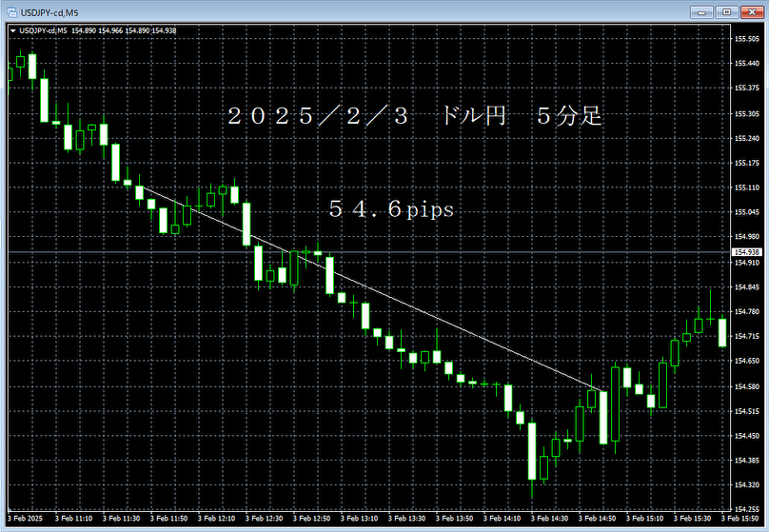Click time axis label 3 Feb 11:10

tap(73, 519)
